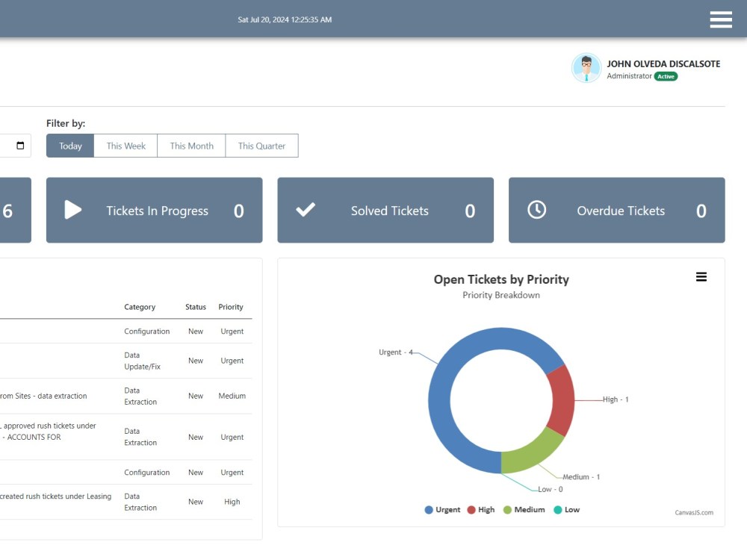Click the Administrator role label
747x560 pixels.
point(629,75)
